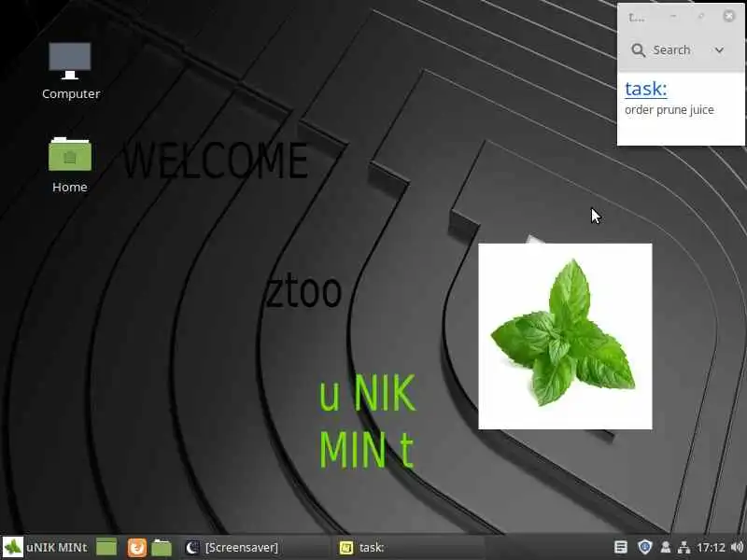The width and height of the screenshot is (747, 560).
Task: Click the task: note title link
Action: [645, 89]
